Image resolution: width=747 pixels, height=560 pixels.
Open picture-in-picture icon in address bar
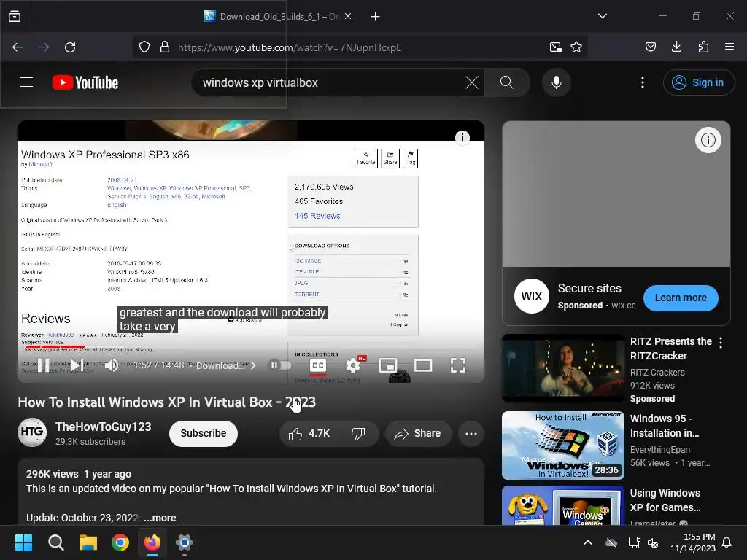pyautogui.click(x=555, y=47)
